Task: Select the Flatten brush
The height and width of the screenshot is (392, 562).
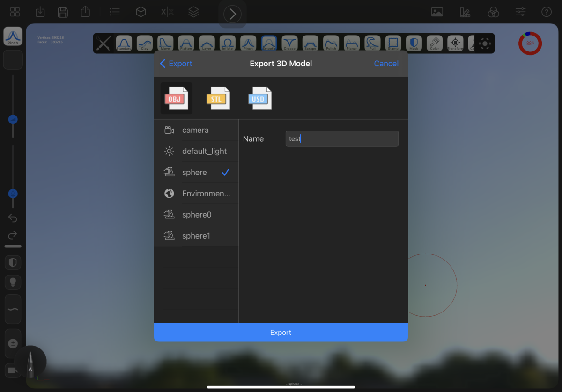Action: (186, 43)
